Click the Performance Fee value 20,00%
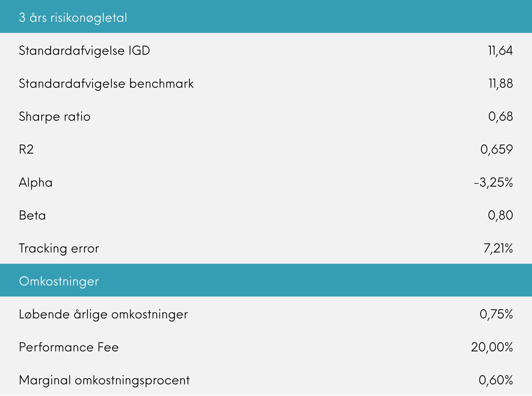The image size is (532, 396). (492, 347)
